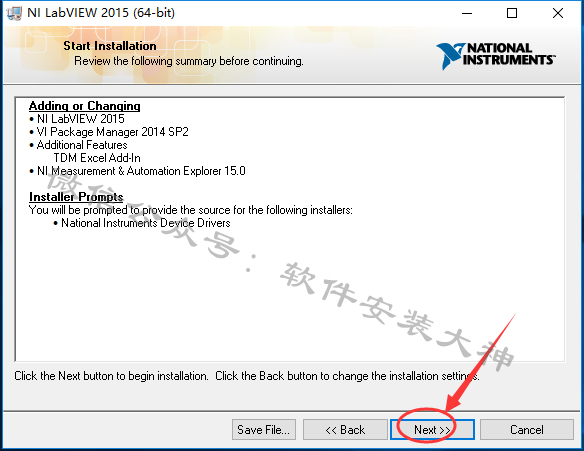
Task: Click the TDM Excel Add-In entry
Action: pos(97,158)
